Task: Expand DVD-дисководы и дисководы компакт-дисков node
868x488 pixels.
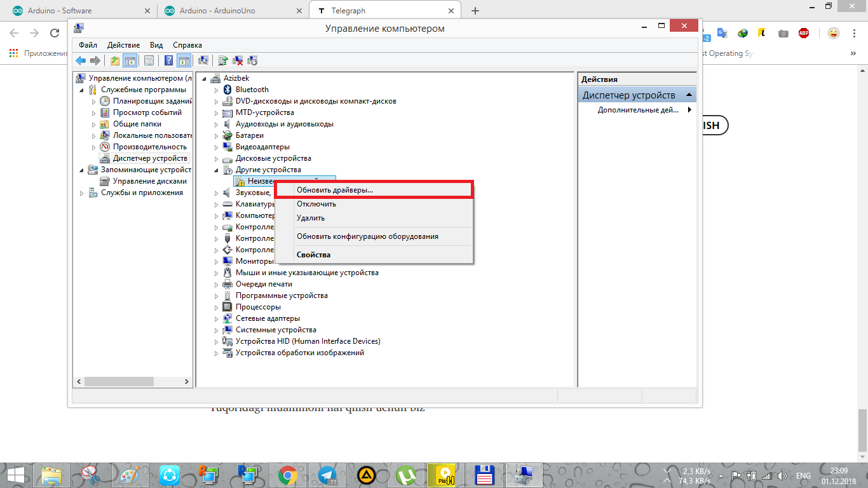Action: (x=216, y=101)
